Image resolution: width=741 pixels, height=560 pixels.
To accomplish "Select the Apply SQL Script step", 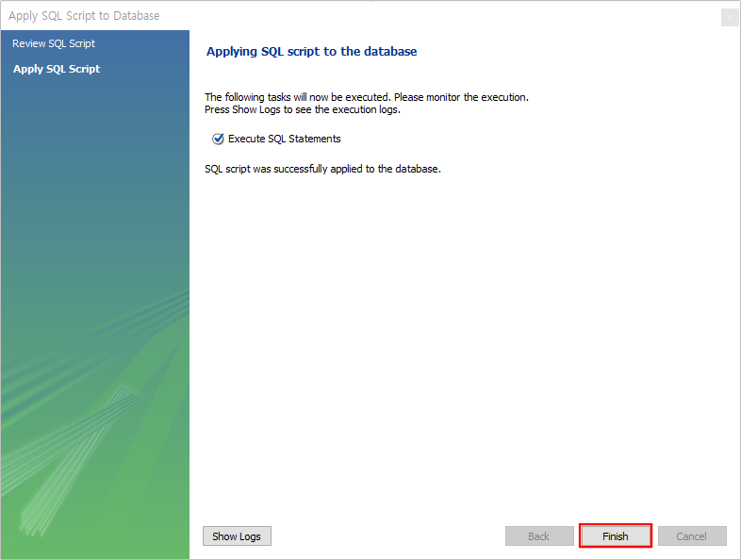I will 57,69.
